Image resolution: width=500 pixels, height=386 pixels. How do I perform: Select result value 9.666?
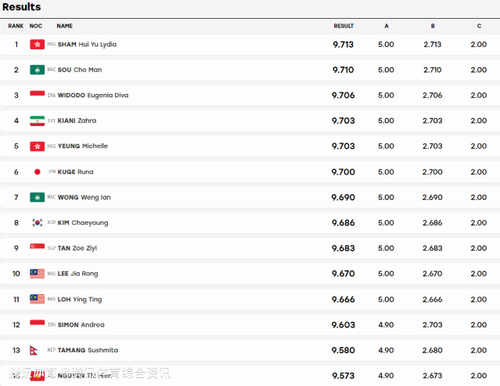[343, 299]
